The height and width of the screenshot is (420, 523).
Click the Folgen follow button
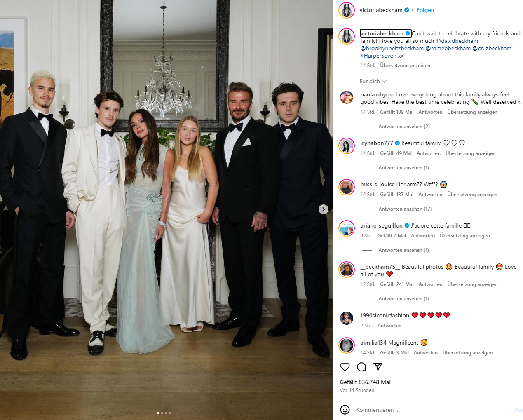point(425,10)
